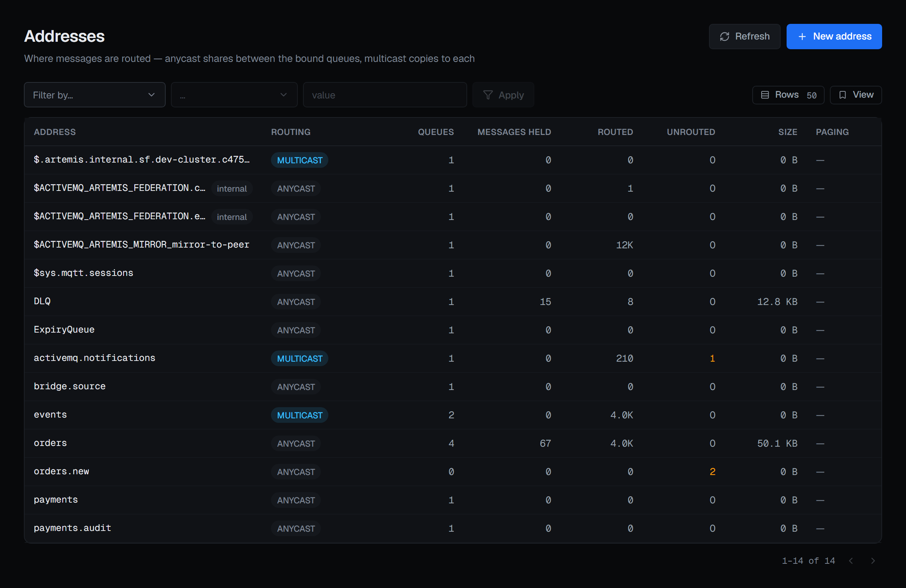Sort by the ROUTING column header
Image resolution: width=906 pixels, height=588 pixels.
click(x=290, y=132)
